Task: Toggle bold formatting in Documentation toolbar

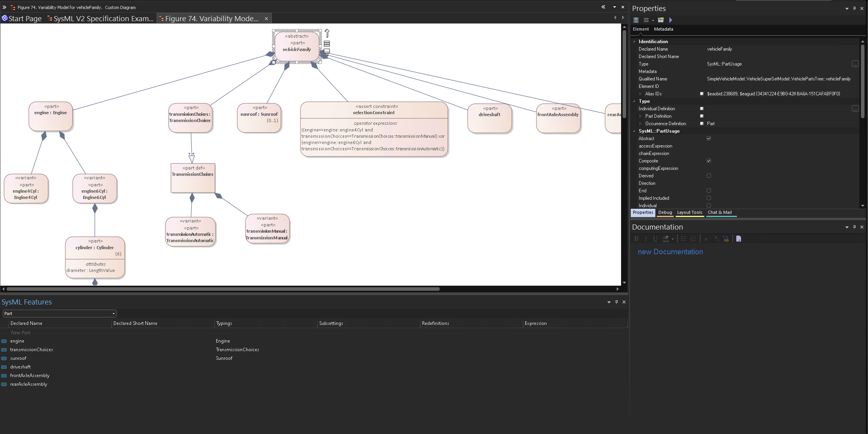Action: [x=636, y=239]
